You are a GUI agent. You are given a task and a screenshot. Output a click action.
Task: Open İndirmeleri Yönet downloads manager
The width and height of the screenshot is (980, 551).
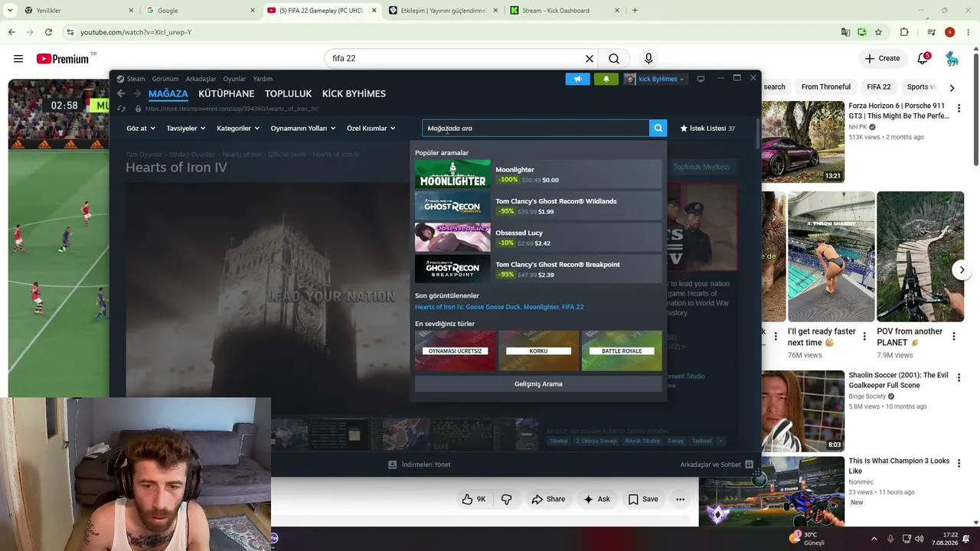[419, 465]
